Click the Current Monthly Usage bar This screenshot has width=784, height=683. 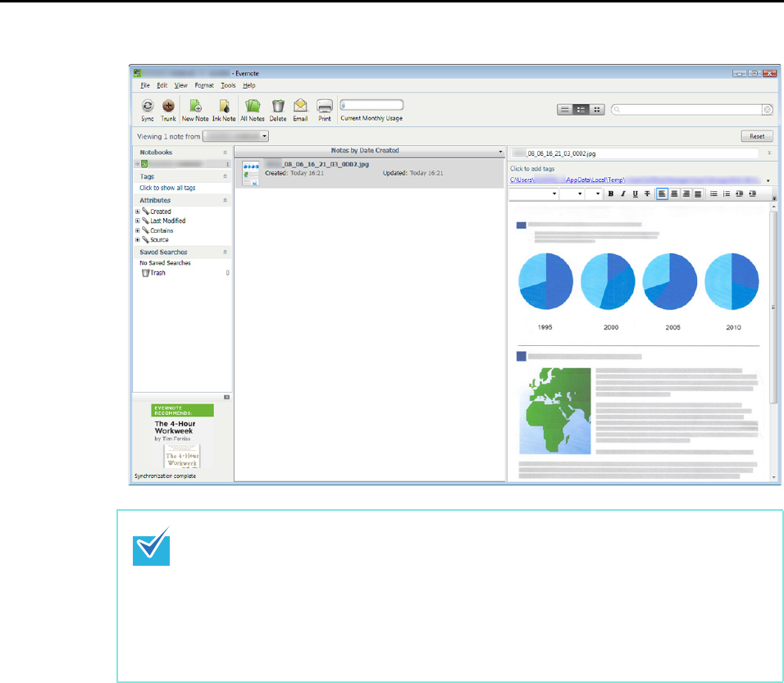click(x=371, y=105)
